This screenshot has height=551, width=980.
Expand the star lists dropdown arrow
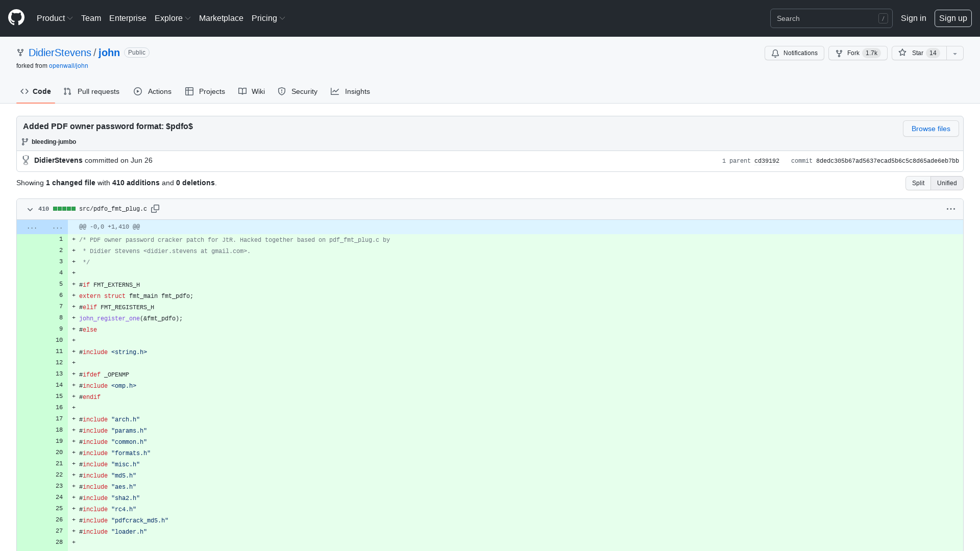click(x=955, y=53)
